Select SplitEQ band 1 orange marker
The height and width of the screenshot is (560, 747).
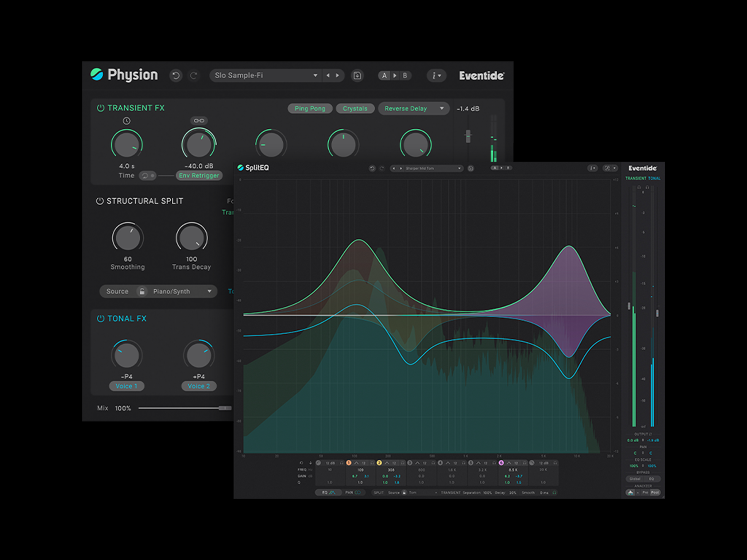coord(349,463)
